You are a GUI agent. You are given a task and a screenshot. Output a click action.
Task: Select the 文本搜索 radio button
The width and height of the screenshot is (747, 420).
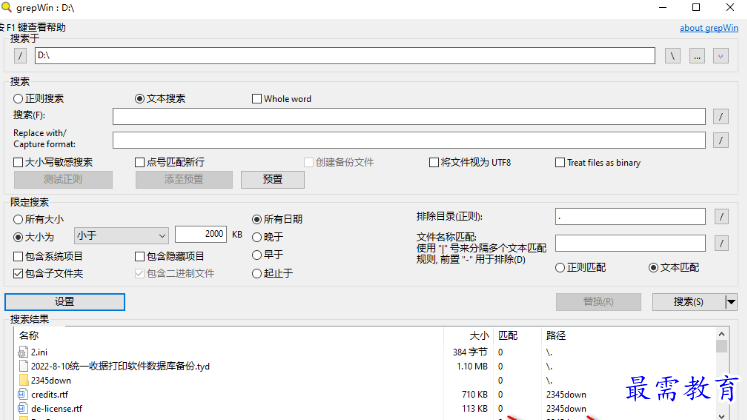tap(140, 99)
